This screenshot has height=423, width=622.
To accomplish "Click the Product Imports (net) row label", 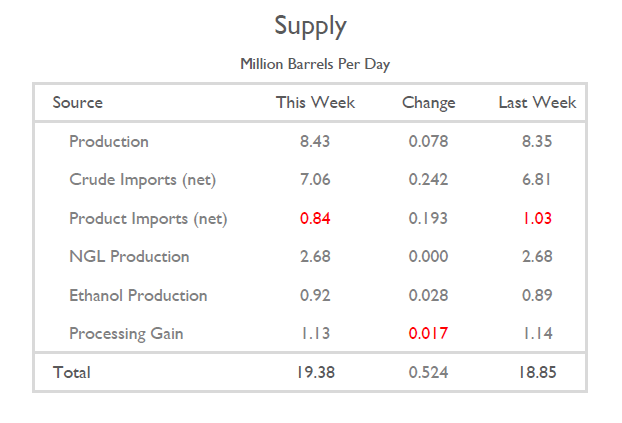I will (x=148, y=218).
